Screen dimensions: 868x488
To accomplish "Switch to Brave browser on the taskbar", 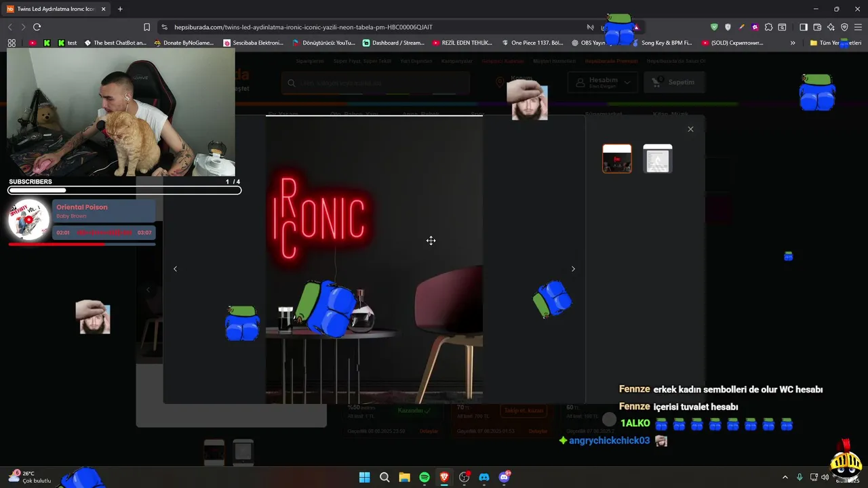I will (x=444, y=477).
